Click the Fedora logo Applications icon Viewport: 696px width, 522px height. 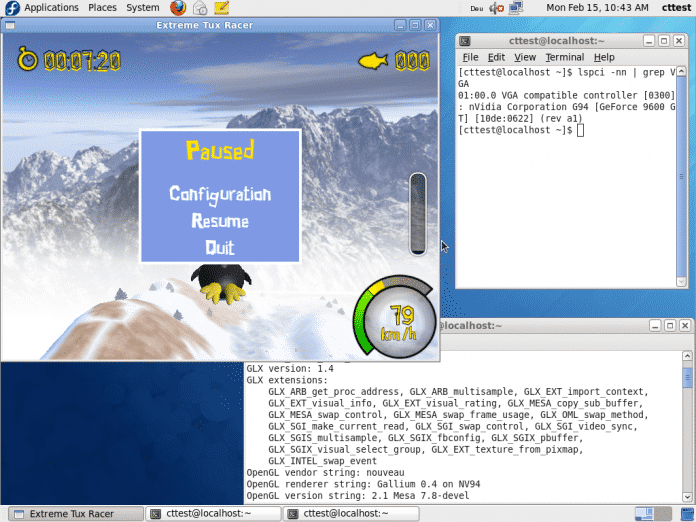pyautogui.click(x=11, y=8)
